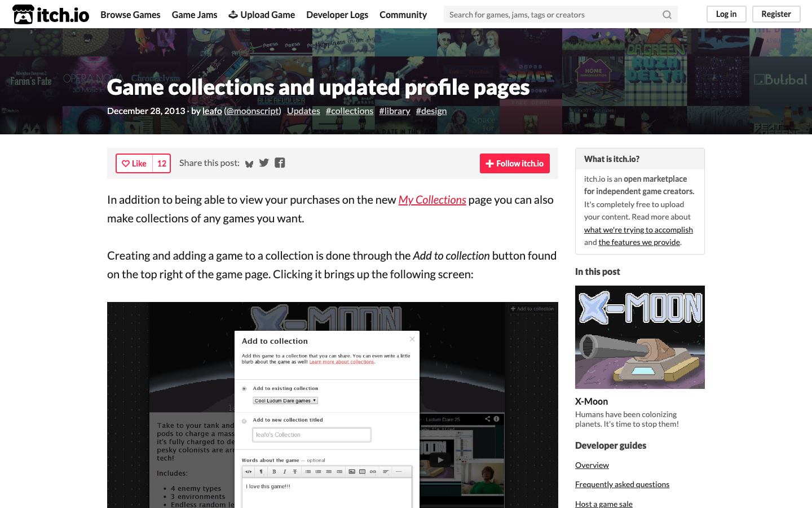Open Browse Games in the top navigation
This screenshot has width=812, height=508.
click(130, 15)
